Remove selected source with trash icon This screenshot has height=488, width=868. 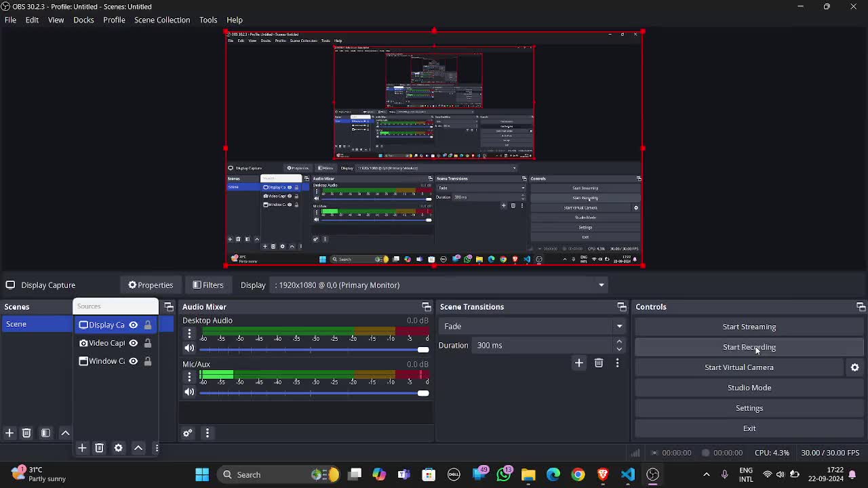[x=99, y=448]
